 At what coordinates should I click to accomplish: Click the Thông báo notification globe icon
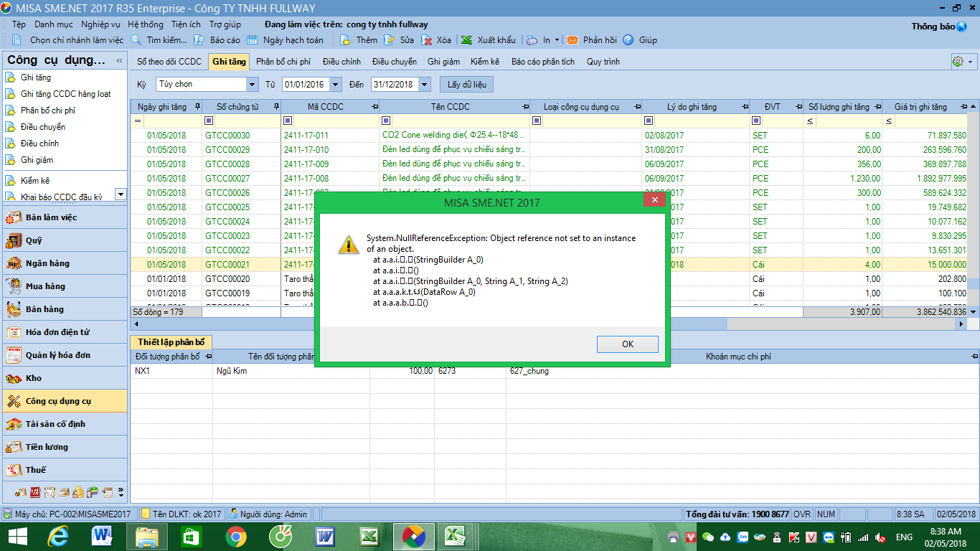[961, 27]
